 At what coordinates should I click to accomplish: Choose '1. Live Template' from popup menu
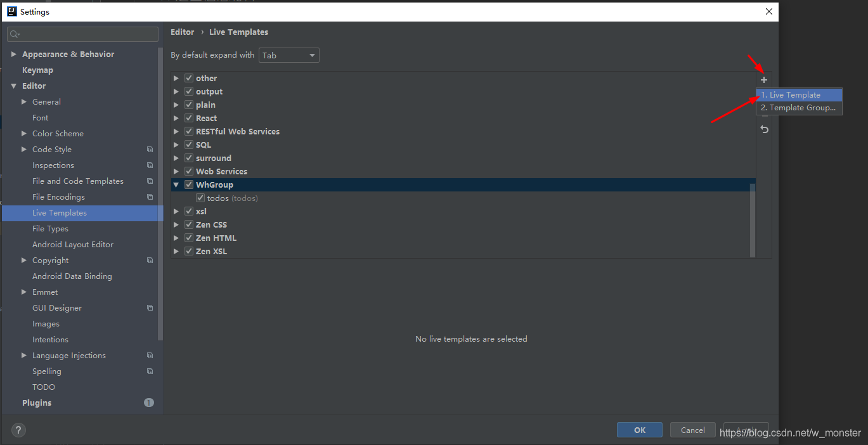(x=799, y=94)
